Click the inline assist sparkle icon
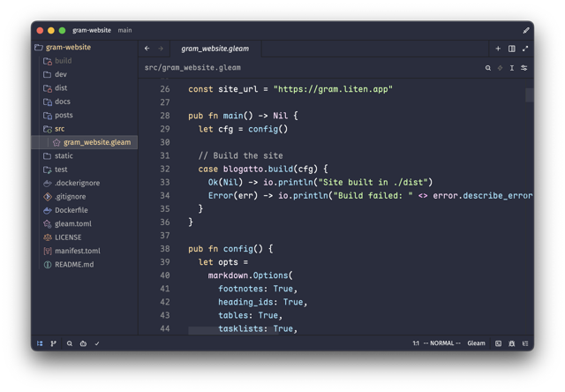This screenshot has height=392, width=565. 500,68
